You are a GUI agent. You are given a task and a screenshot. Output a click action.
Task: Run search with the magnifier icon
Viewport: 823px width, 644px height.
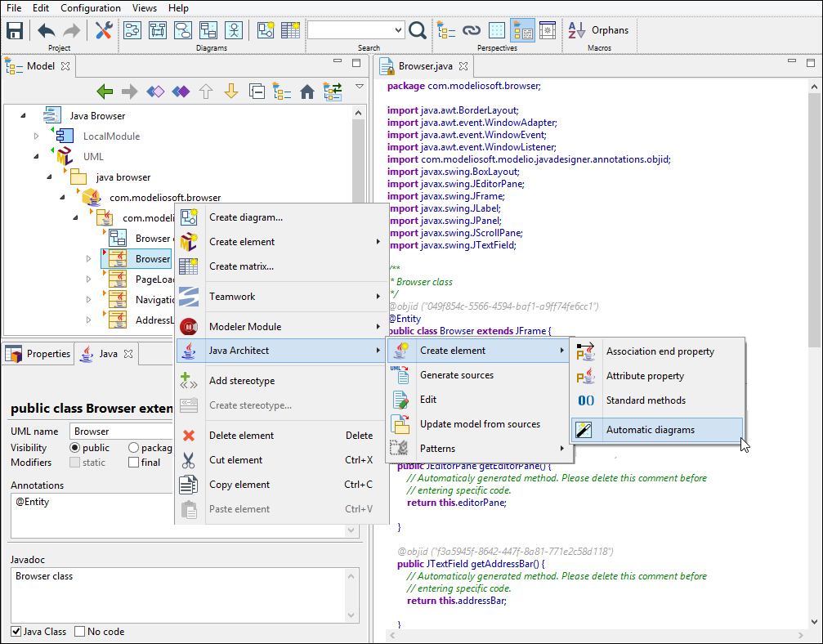click(x=418, y=30)
